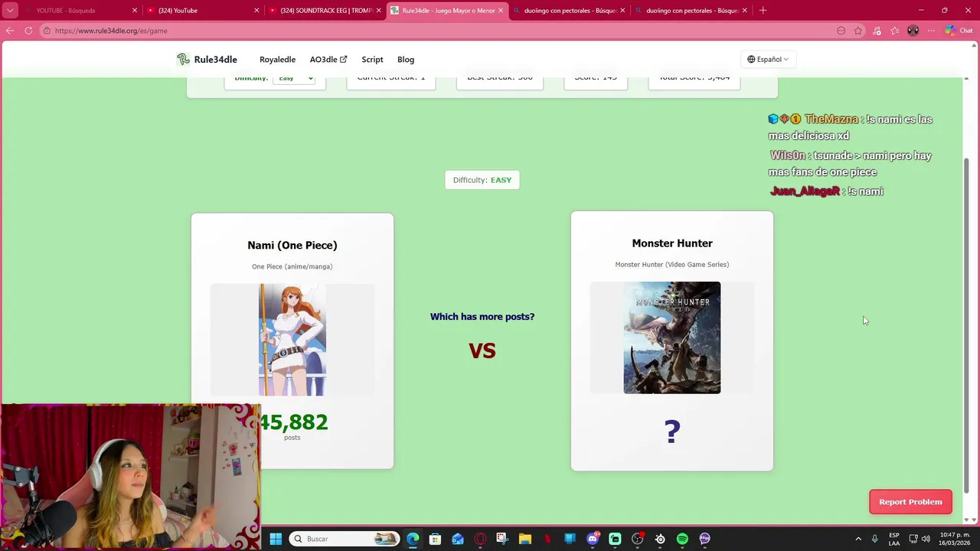Open OBS Studio from taskbar
980x551 pixels.
pyautogui.click(x=637, y=539)
